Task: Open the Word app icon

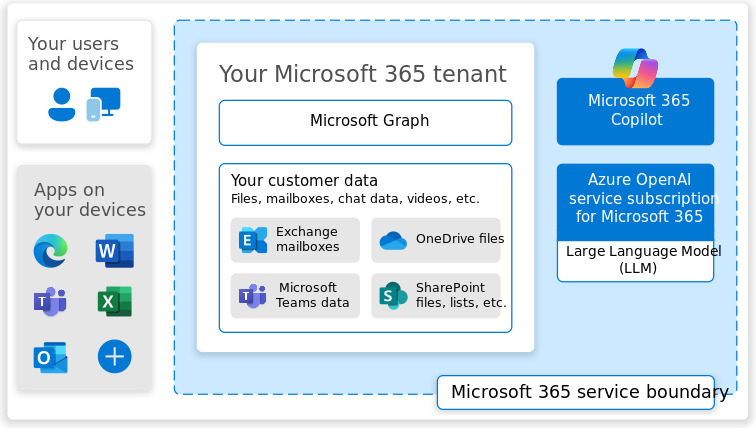Action: coord(114,250)
